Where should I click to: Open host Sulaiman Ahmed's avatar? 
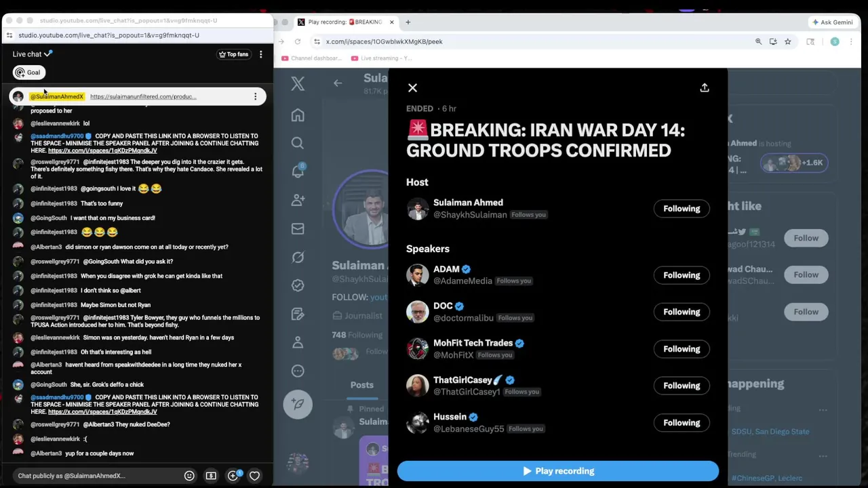click(418, 209)
